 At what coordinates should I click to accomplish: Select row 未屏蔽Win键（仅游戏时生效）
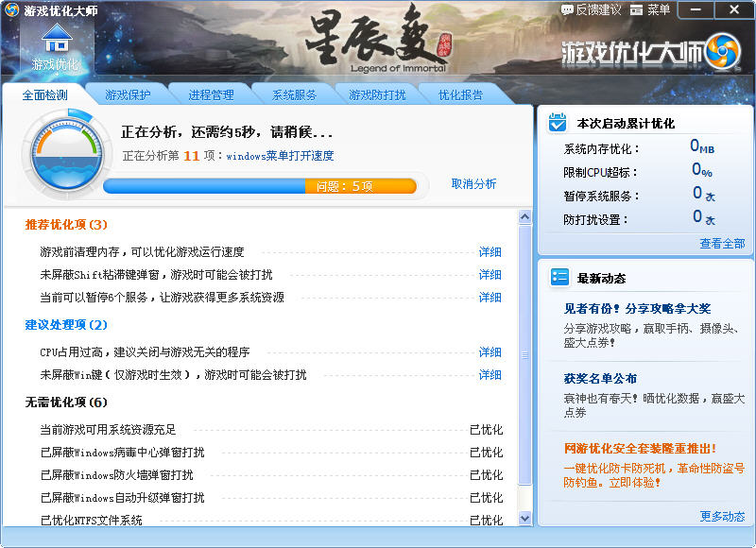click(x=271, y=375)
